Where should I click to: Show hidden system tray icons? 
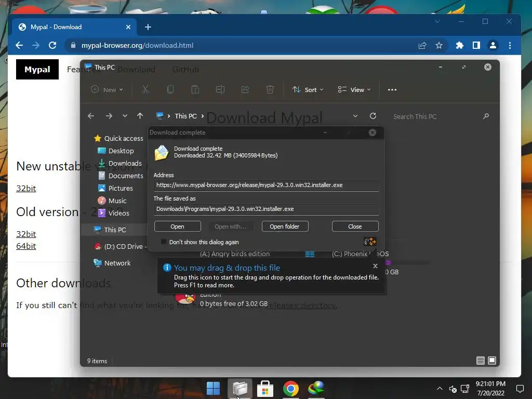tap(440, 389)
